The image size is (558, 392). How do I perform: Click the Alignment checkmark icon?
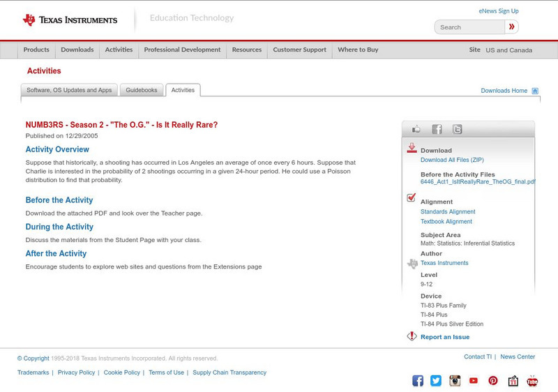tap(411, 197)
